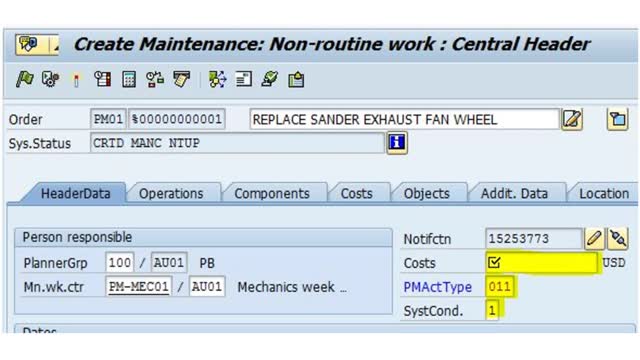640x360 pixels.
Task: Open the Operations tab
Action: click(x=171, y=193)
